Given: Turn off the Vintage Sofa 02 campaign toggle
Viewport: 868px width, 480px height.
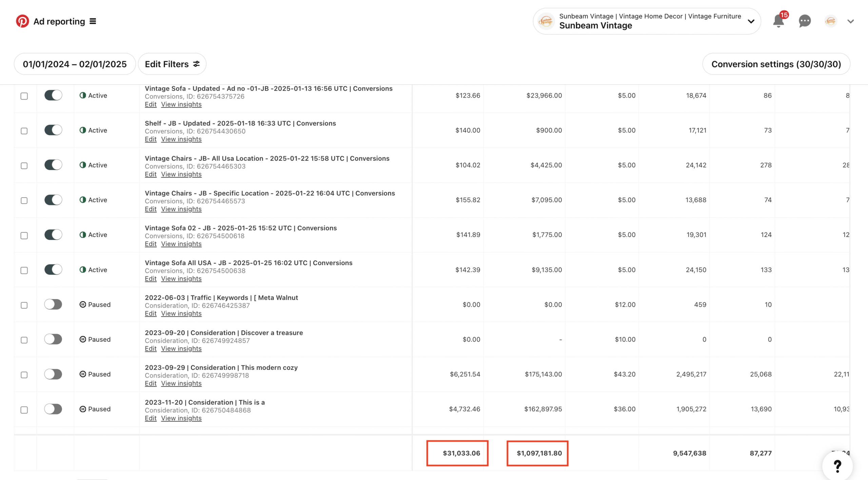Looking at the screenshot, I should [53, 235].
